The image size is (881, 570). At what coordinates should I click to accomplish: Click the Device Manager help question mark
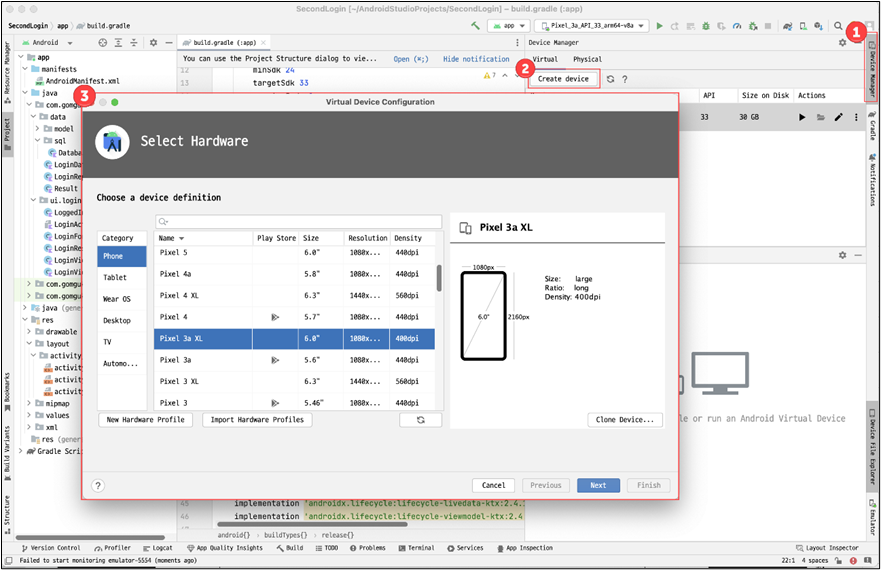(x=625, y=79)
